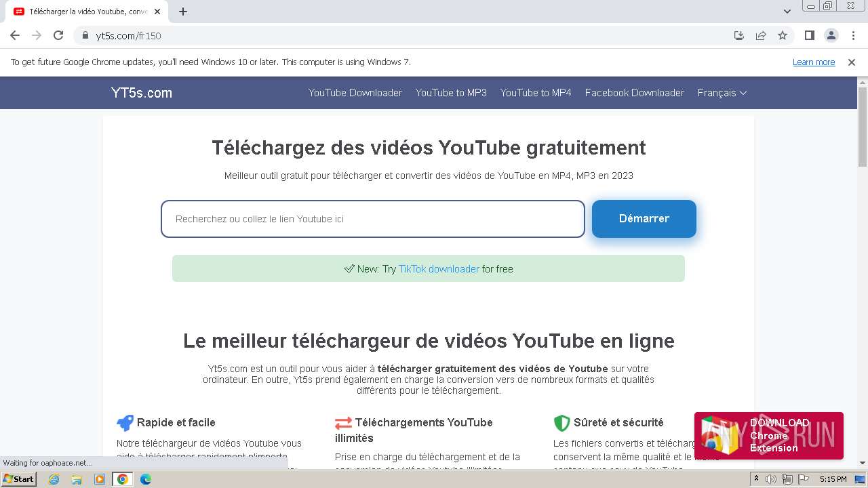Click the volume icon in system tray
This screenshot has width=868, height=488.
tap(771, 479)
